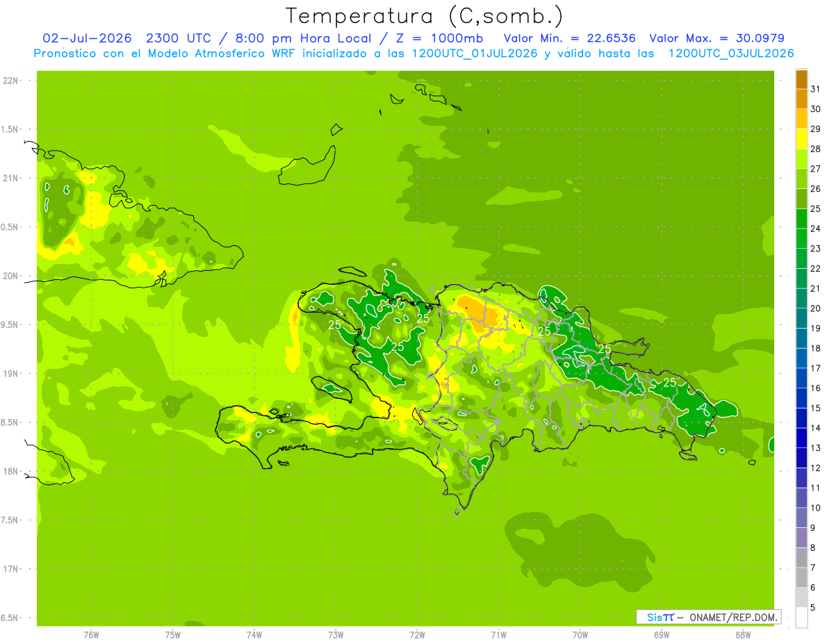
Task: Select the date "02-Jul-2026" in header
Action: coord(87,38)
